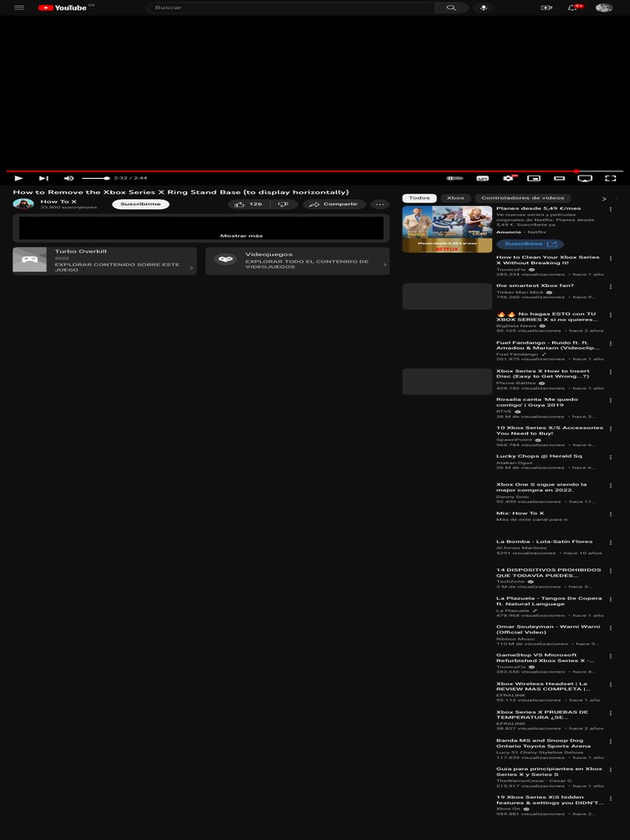This screenshot has height=840, width=630.
Task: Open options for Netflix ad
Action: (x=610, y=209)
